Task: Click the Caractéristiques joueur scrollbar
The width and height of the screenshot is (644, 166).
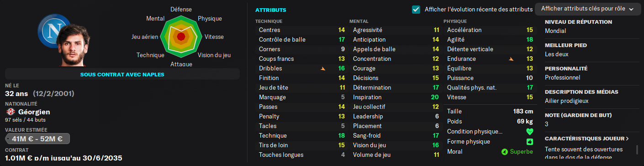Action: [x=637, y=150]
